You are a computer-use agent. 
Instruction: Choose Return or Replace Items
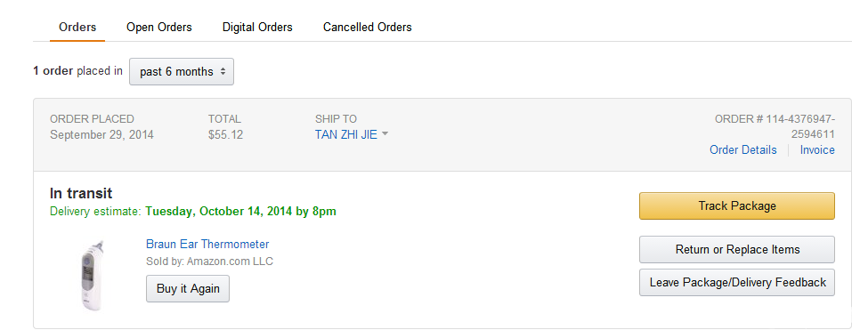coord(737,249)
